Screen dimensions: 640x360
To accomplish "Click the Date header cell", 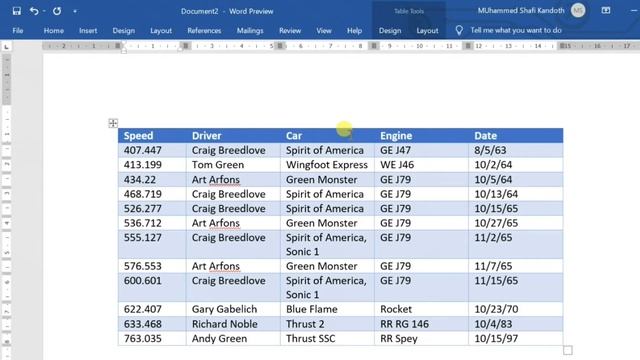I will coord(516,136).
